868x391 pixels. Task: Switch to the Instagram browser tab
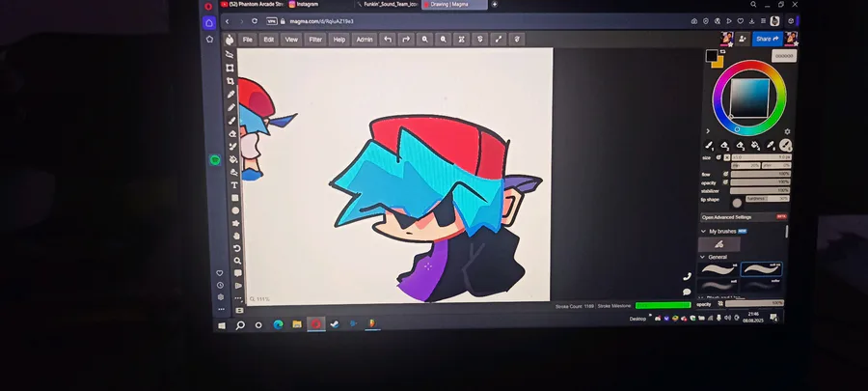318,5
